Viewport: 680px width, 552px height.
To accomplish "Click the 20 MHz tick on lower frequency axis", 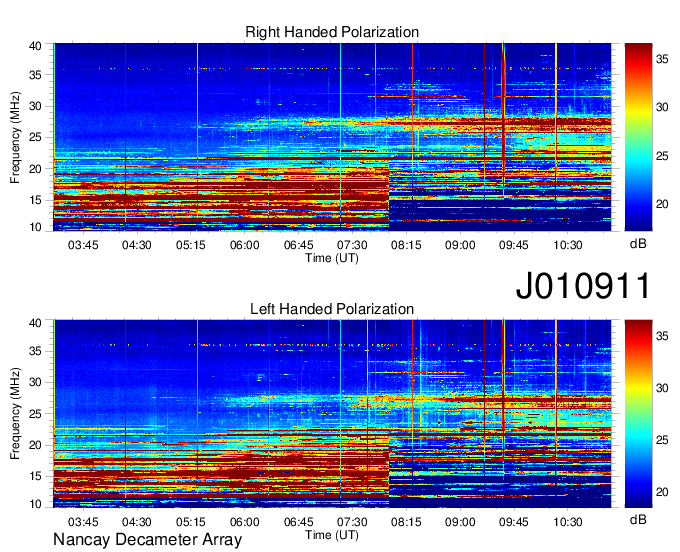I will point(35,445).
